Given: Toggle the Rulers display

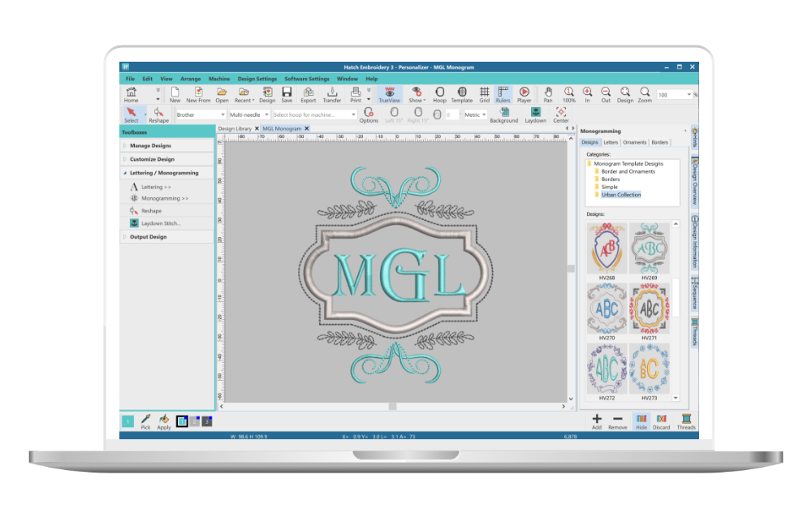Looking at the screenshot, I should 503,93.
